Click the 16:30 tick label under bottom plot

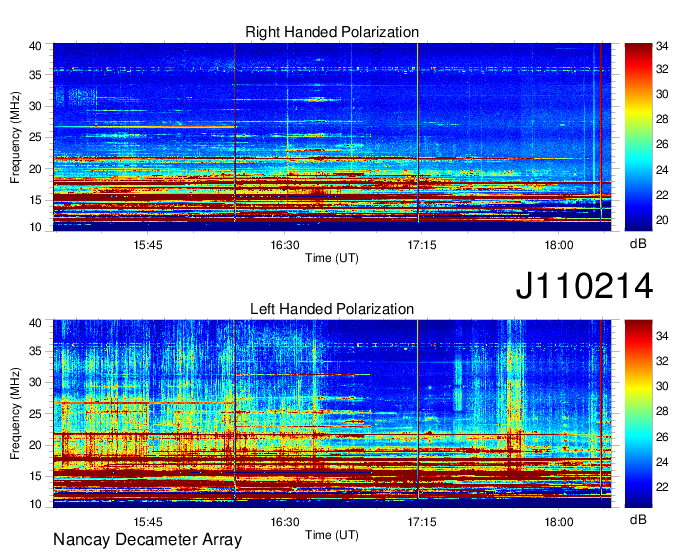[x=285, y=522]
